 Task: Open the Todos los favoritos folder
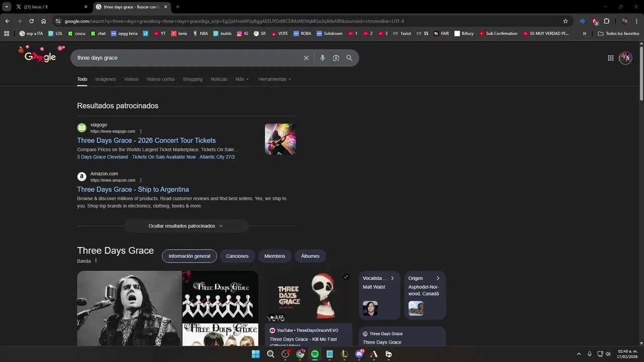pyautogui.click(x=618, y=34)
